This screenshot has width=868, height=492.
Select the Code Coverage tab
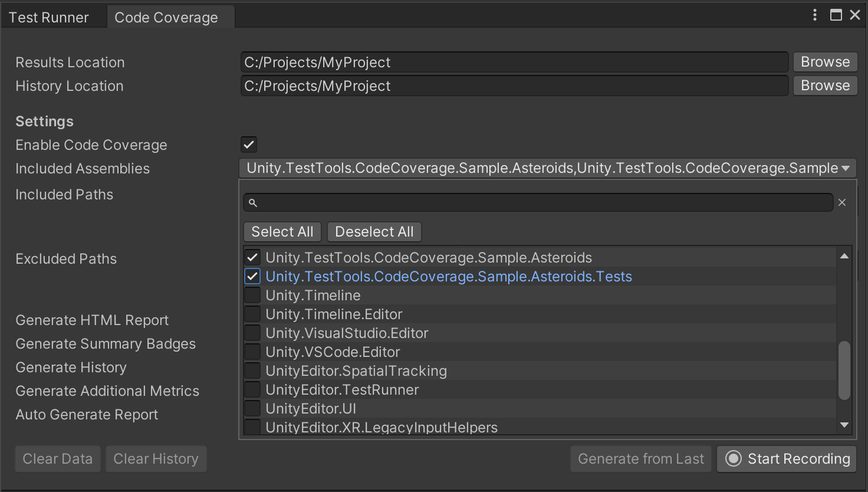pos(166,18)
